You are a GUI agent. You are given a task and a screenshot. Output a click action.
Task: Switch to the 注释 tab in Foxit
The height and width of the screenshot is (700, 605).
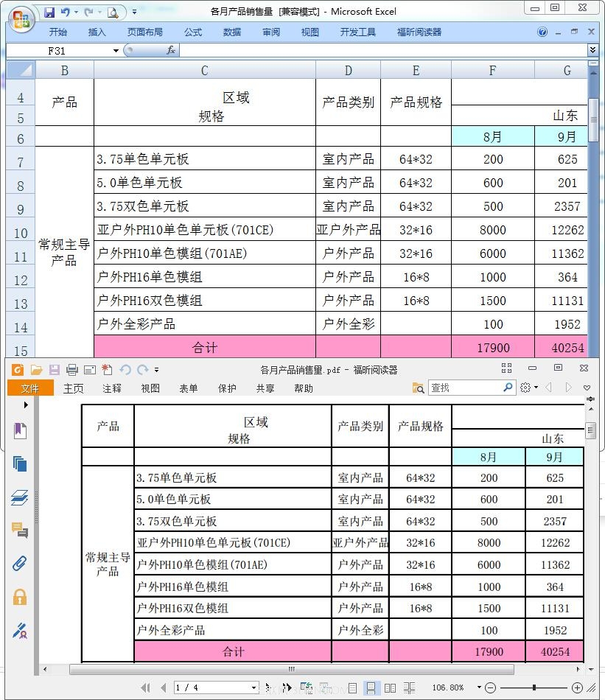tap(112, 388)
